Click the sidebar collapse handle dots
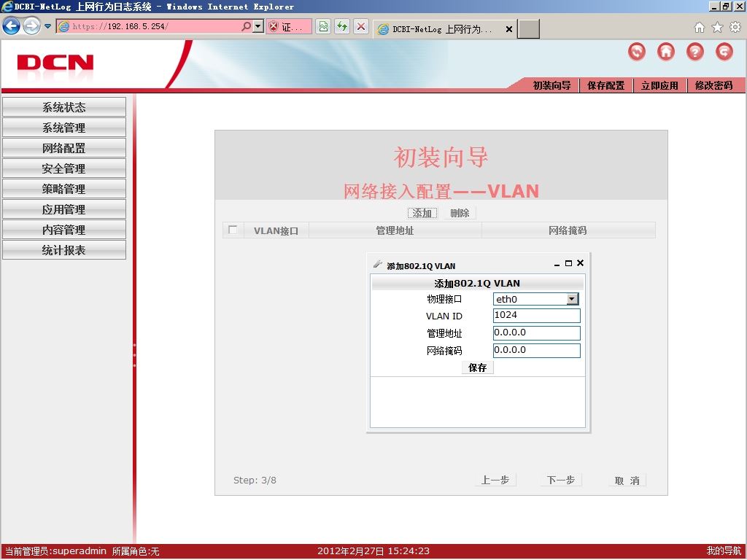Viewport: 747px width, 560px height. [135, 355]
